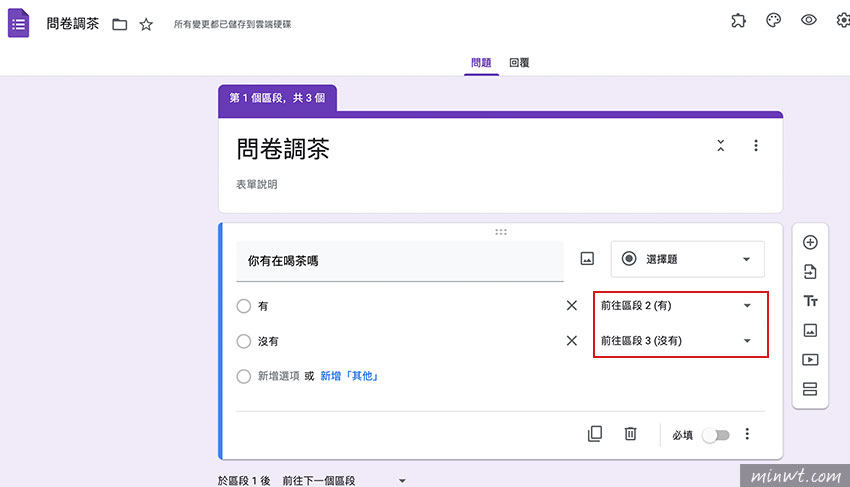This screenshot has height=487, width=850.
Task: Grab the question drag handle dots
Action: [501, 232]
